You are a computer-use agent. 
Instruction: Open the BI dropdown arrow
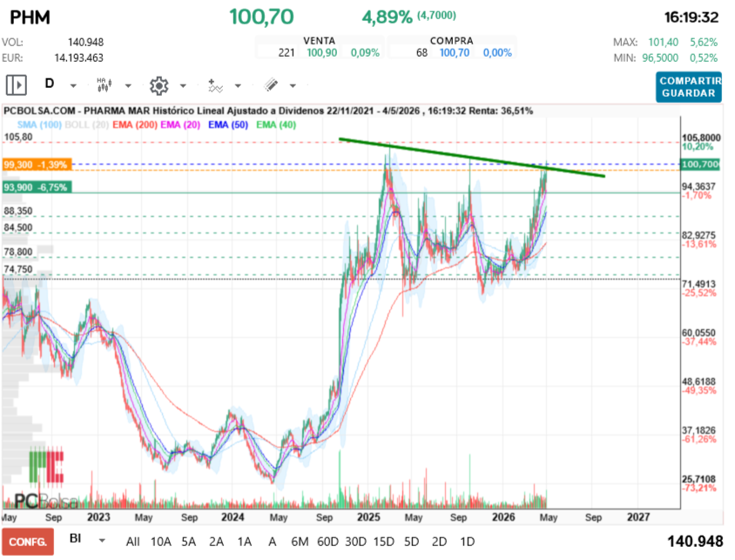click(102, 541)
